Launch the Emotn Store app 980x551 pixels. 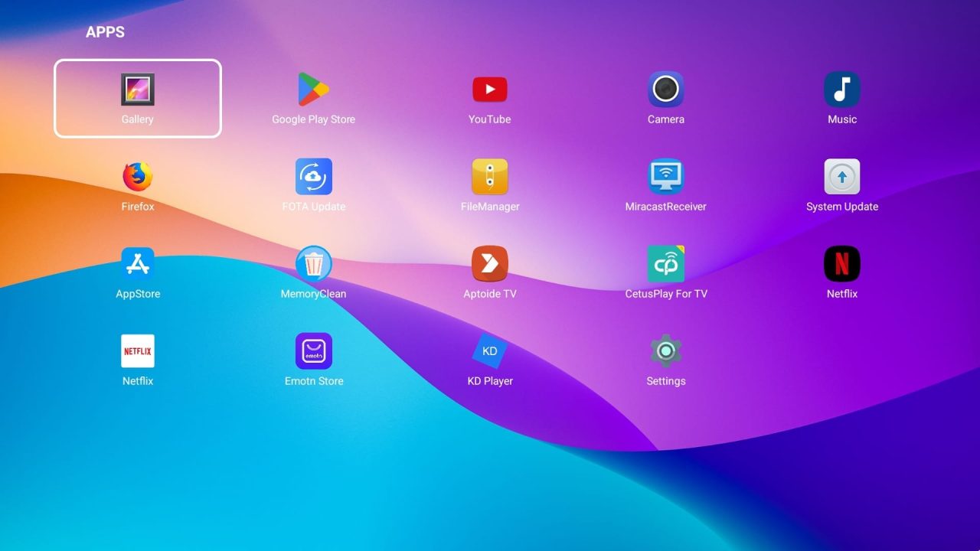click(313, 352)
